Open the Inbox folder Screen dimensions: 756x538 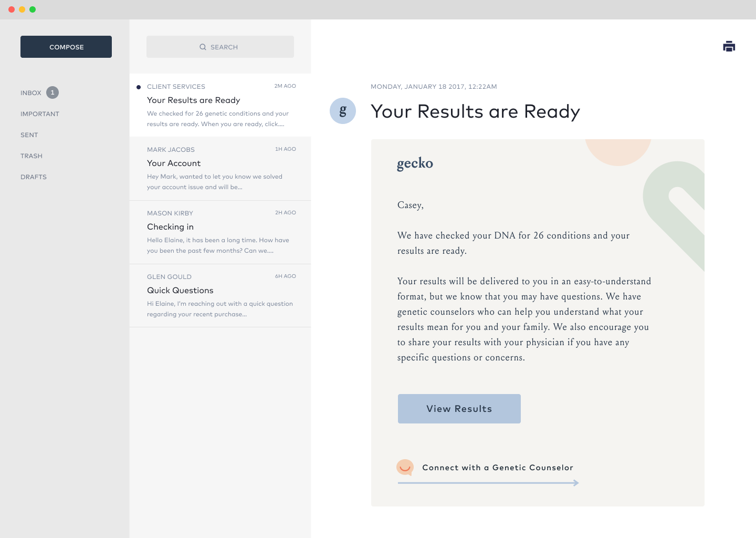coord(31,92)
